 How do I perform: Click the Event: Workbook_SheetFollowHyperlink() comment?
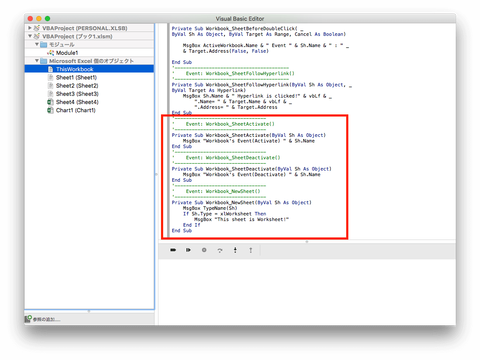(240, 73)
